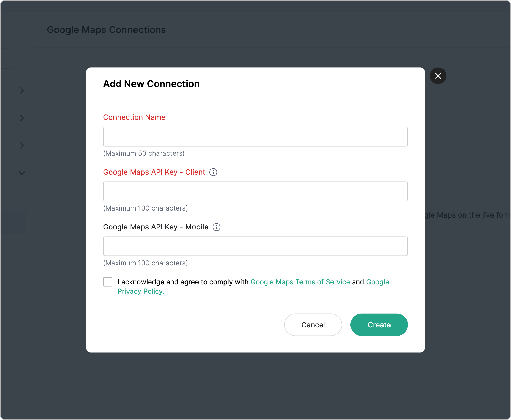Expand the middle right-pointing sidebar chevron

pyautogui.click(x=22, y=118)
